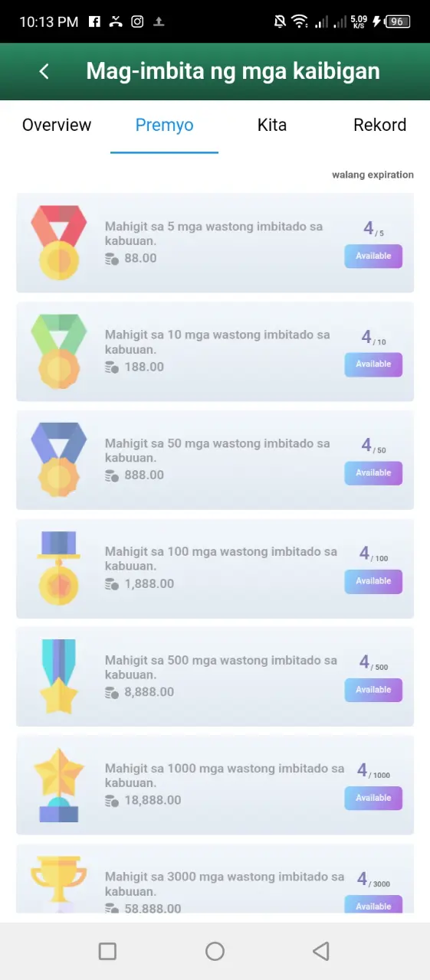This screenshot has height=980, width=430.
Task: Open the Kita tab
Action: 272,125
